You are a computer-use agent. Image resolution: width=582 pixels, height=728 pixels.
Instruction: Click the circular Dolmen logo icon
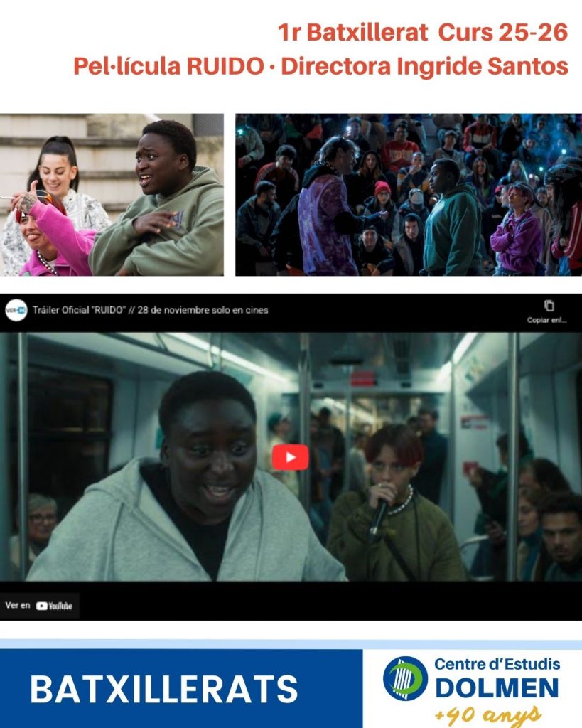click(x=405, y=678)
